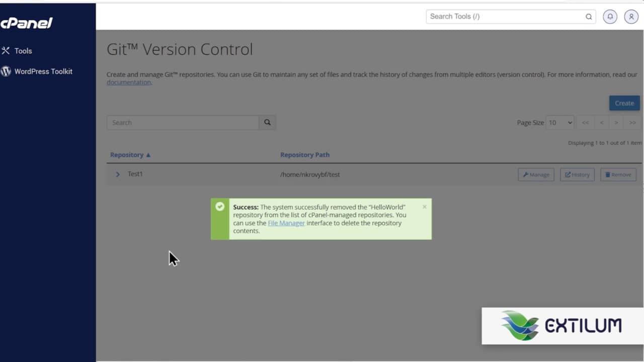
Task: Go to the last page of repositories
Action: coord(632,122)
